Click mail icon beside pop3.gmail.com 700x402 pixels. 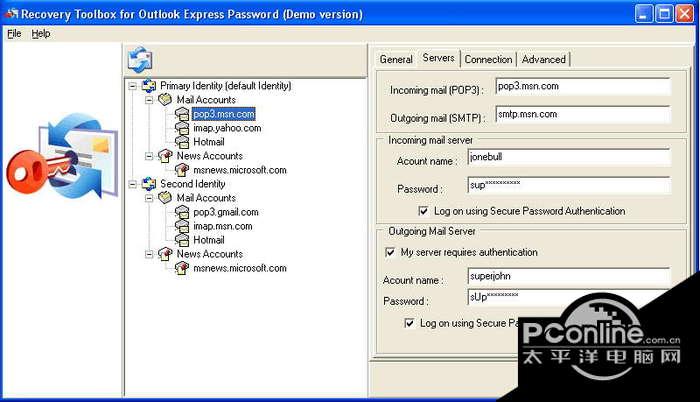point(182,212)
